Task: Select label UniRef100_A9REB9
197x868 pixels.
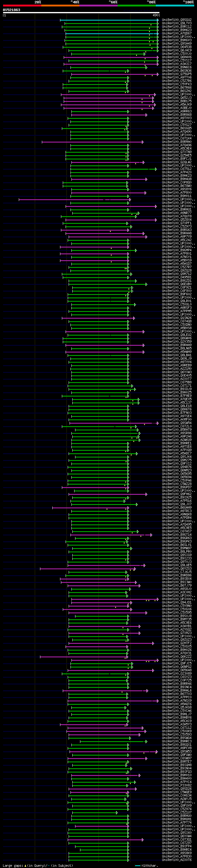Action: tap(177, 365)
